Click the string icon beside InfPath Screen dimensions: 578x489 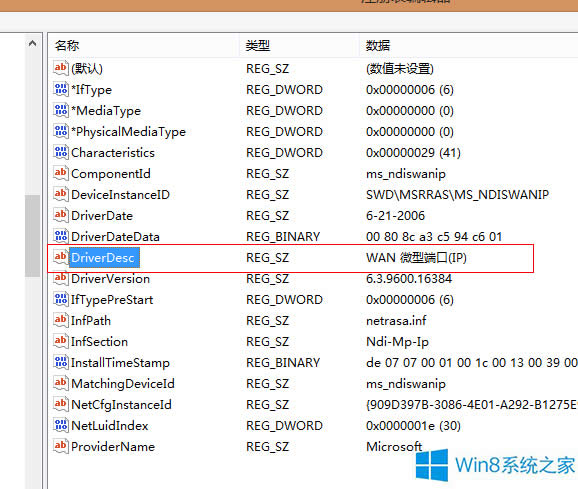point(60,320)
